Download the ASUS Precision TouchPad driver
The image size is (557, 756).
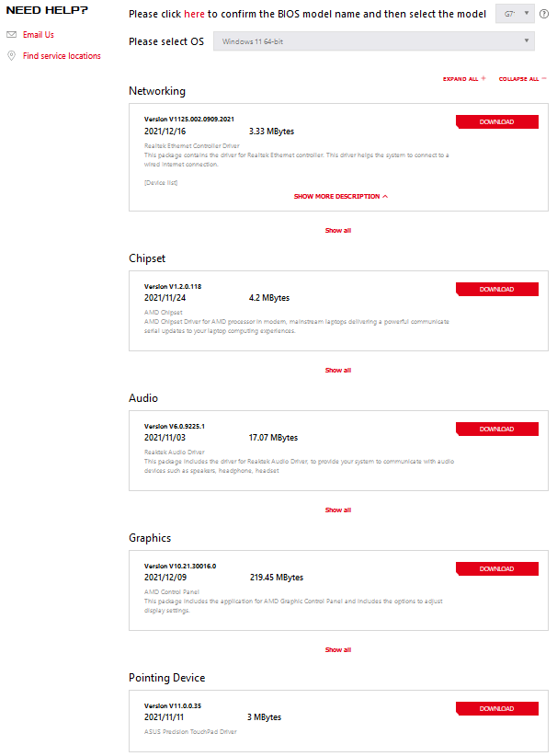coord(496,709)
